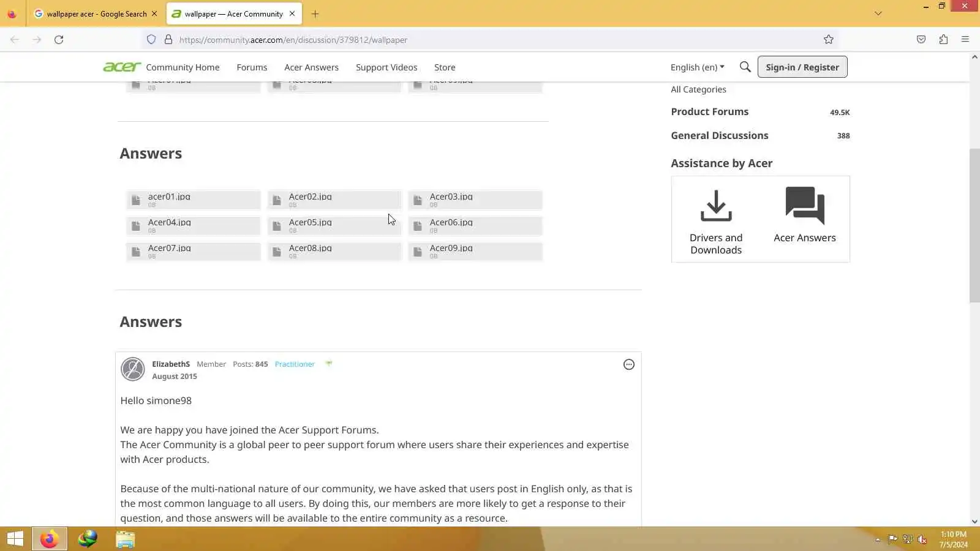This screenshot has width=980, height=551.
Task: Open ElizabethS's profile name link
Action: pyautogui.click(x=171, y=364)
